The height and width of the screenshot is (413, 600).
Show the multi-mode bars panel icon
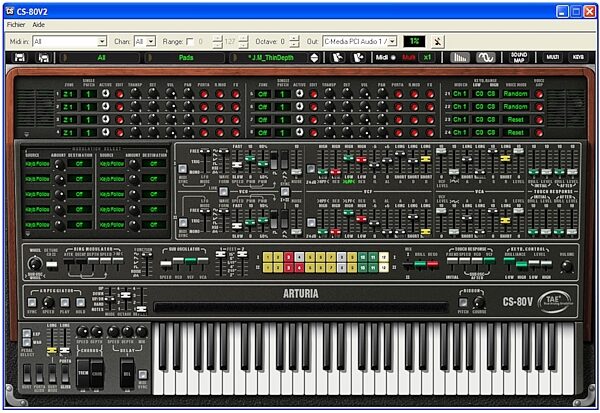(x=460, y=58)
